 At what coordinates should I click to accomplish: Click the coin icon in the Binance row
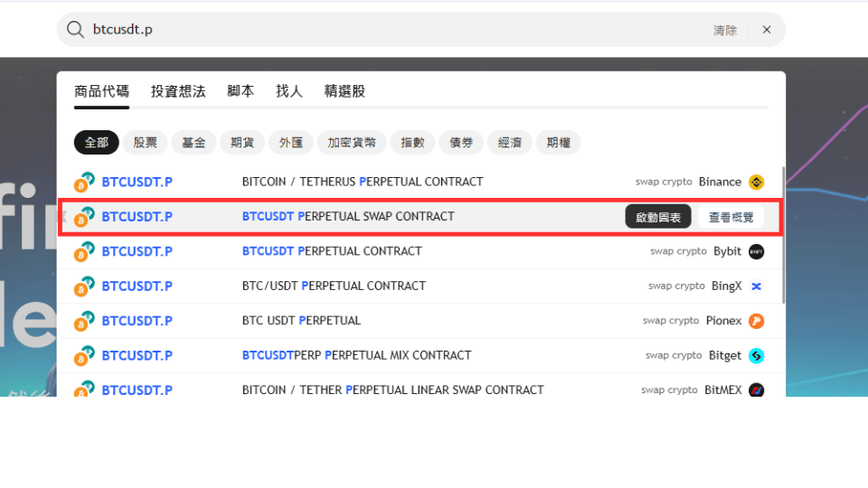click(x=84, y=182)
